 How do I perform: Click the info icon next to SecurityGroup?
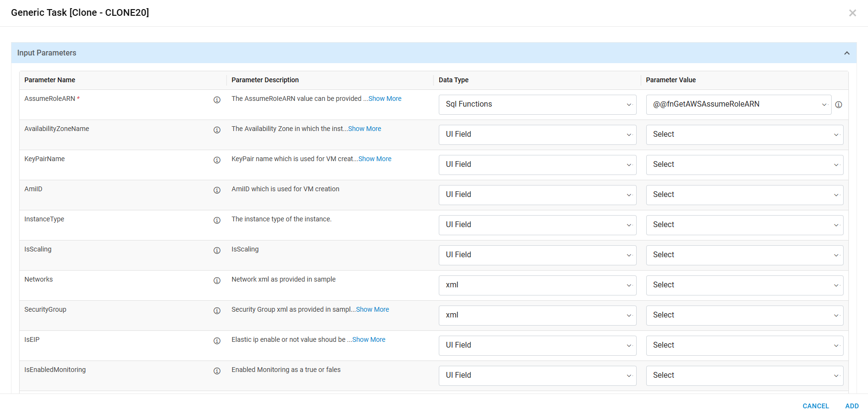pos(217,311)
